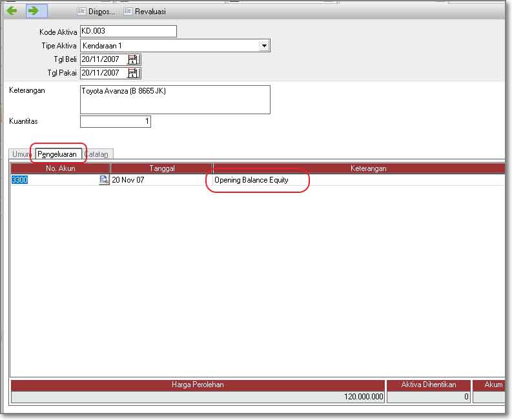Select the Pengeluaran tab
Viewport: 512px width, 420px height.
[x=57, y=154]
